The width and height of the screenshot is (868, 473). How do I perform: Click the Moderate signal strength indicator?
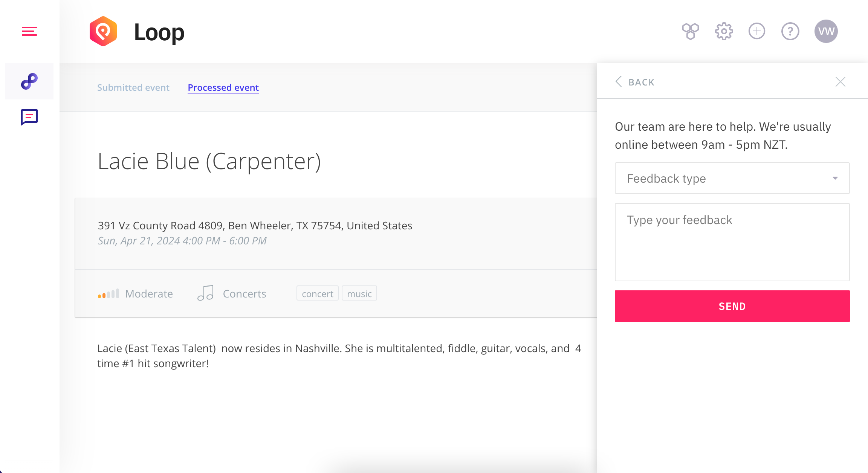point(108,294)
